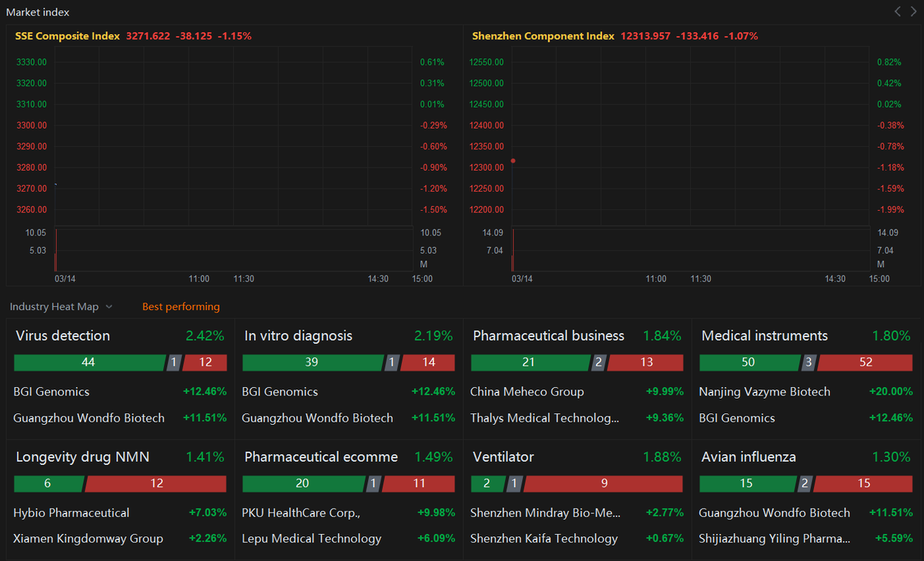Click green 6 bar in Longevity drug NMN

point(48,484)
